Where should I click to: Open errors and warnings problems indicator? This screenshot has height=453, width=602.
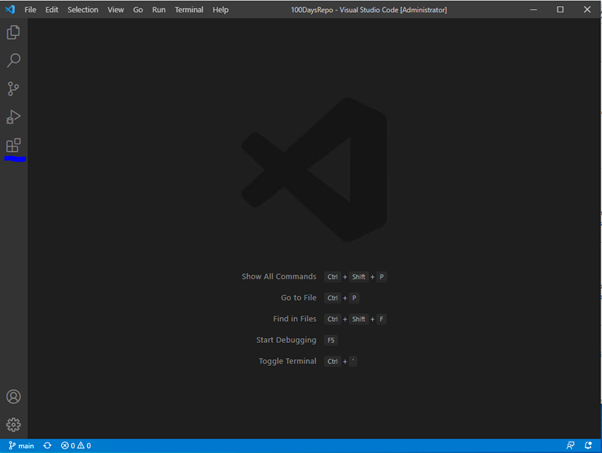pos(76,445)
